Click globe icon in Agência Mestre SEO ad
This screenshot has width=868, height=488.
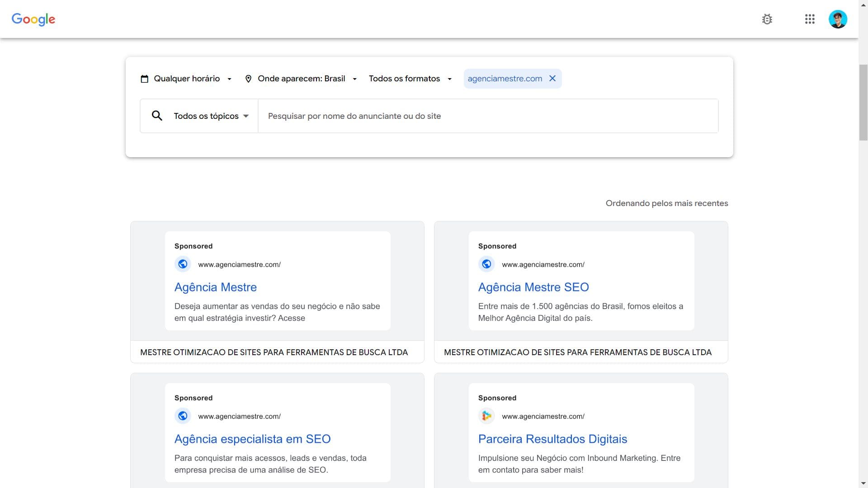click(486, 264)
